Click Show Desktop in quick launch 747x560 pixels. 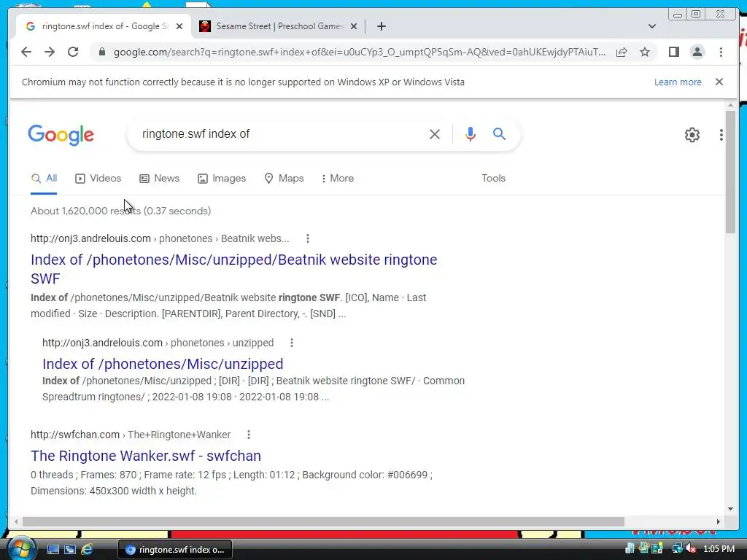[x=53, y=550]
